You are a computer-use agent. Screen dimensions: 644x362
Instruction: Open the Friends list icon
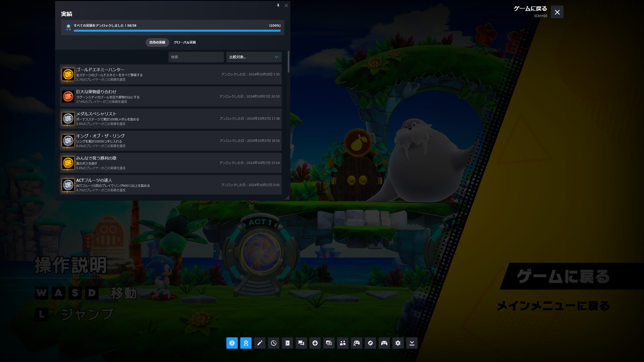click(x=343, y=343)
